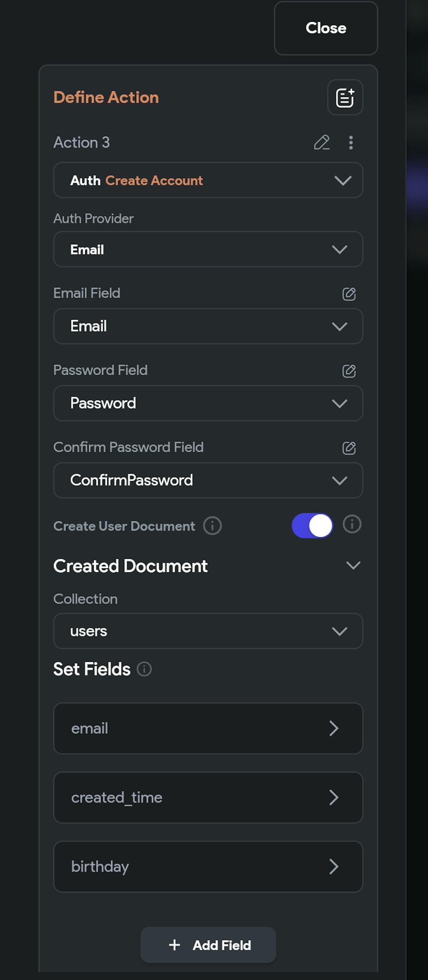Click the edit icon beside Email Field
This screenshot has height=980, width=428.
(x=349, y=294)
